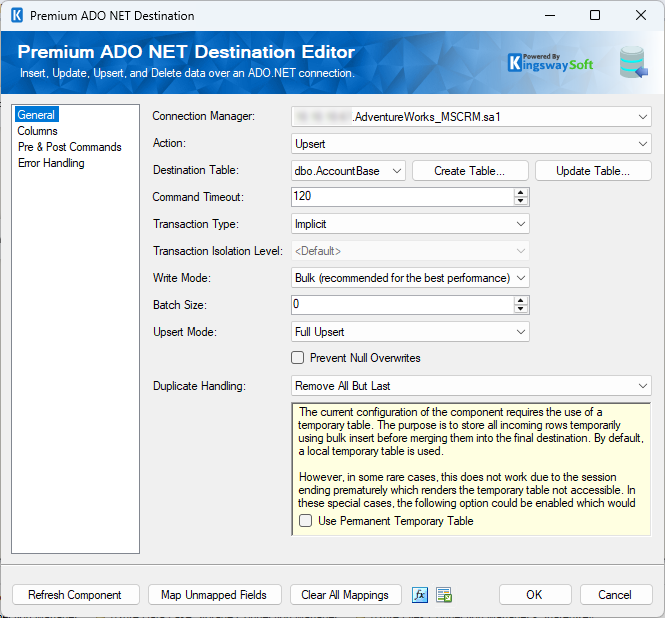The height and width of the screenshot is (618, 665).
Task: Click the documentation table icon beside fx
Action: tap(444, 595)
